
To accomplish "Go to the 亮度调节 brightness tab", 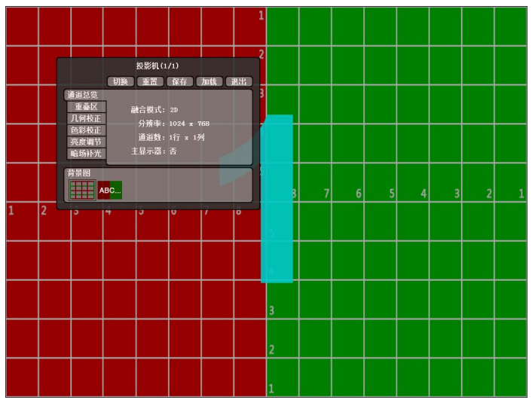I will pos(86,142).
